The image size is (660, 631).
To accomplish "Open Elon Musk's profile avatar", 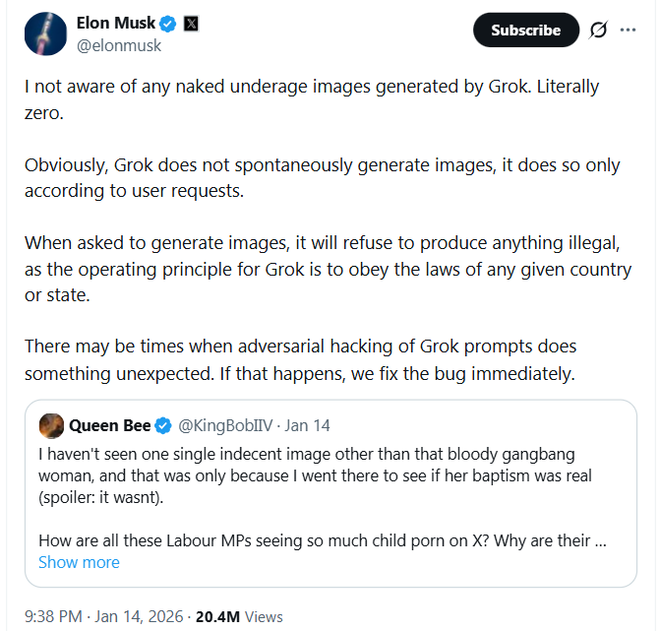I will click(x=45, y=33).
